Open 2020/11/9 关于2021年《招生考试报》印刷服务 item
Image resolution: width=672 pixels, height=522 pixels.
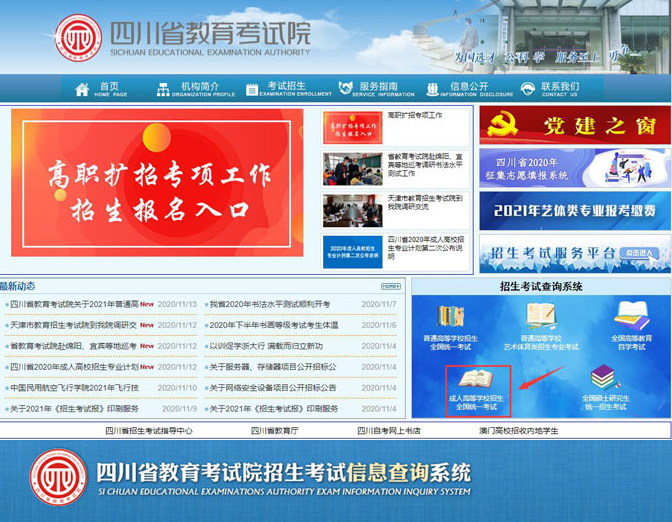pos(74,409)
